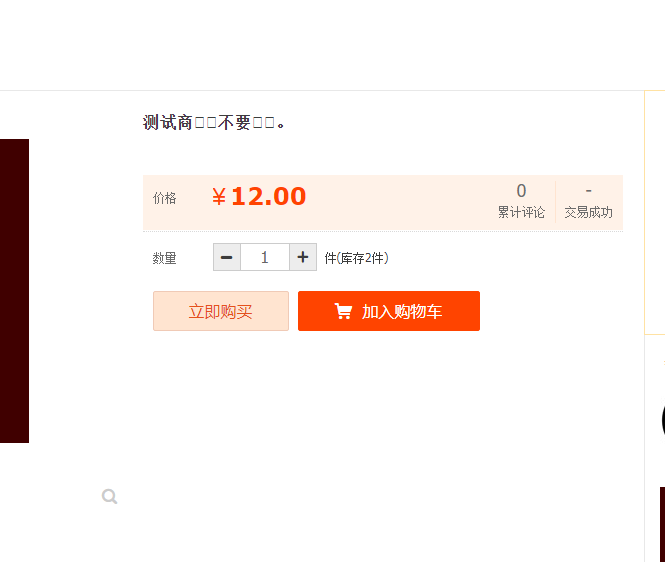Screen dimensions: 665x562
Task: Increase quantity with the plus button
Action: (303, 257)
